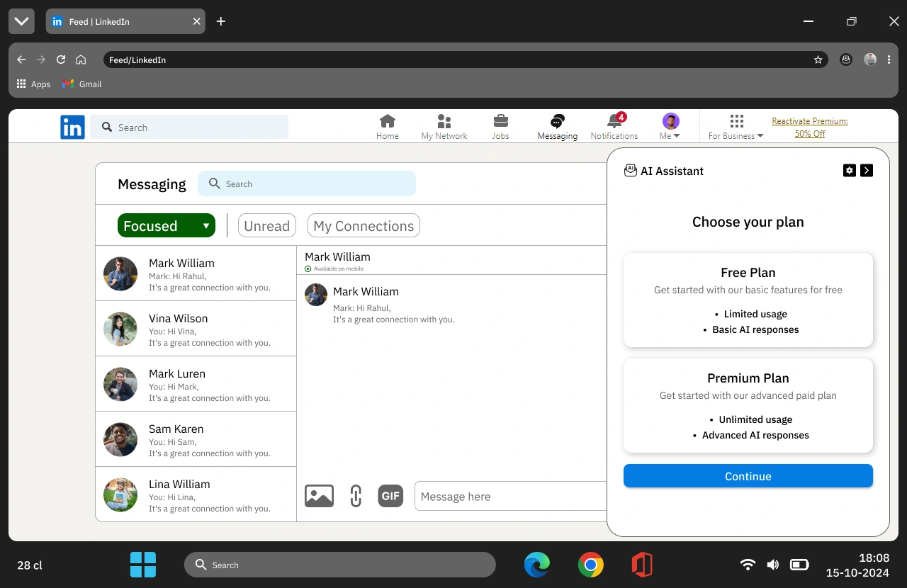907x588 pixels.
Task: Check the battery status
Action: [x=800, y=565]
